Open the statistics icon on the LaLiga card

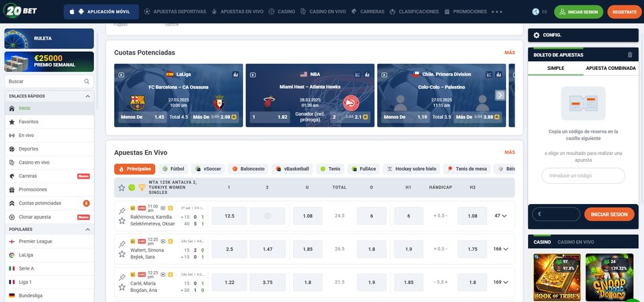[x=235, y=74]
